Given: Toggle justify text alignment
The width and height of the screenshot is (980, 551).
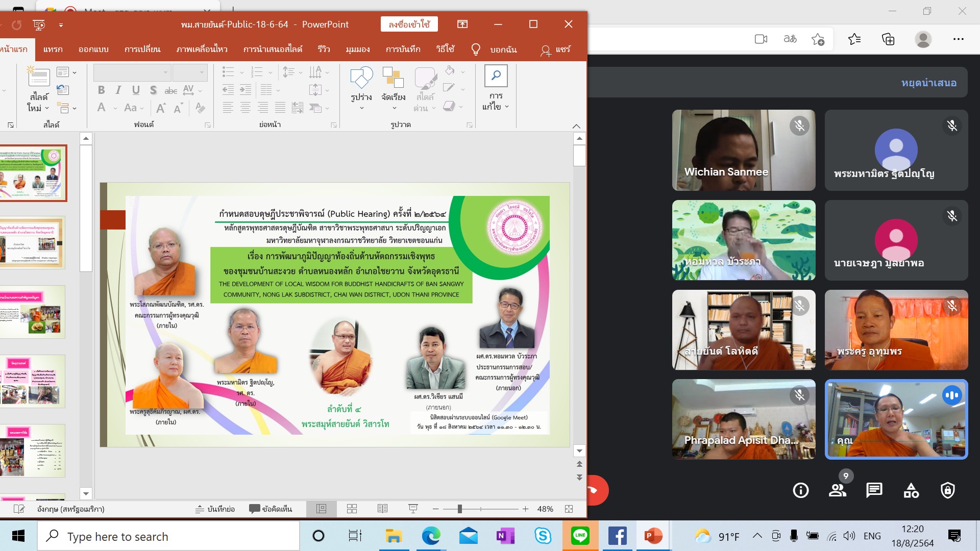Looking at the screenshot, I should (280, 108).
